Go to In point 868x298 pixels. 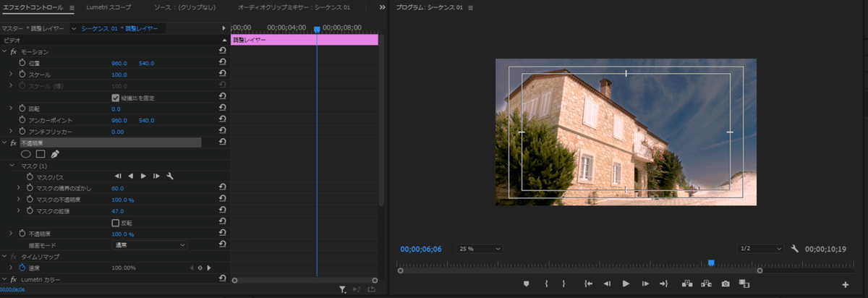pos(589,284)
